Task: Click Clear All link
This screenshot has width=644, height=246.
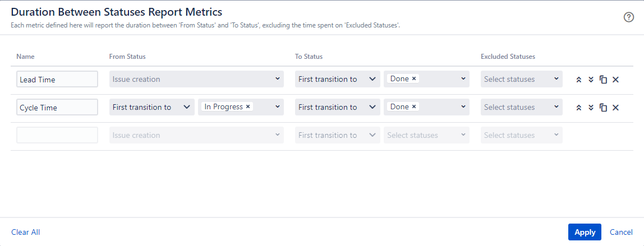Action: 25,232
